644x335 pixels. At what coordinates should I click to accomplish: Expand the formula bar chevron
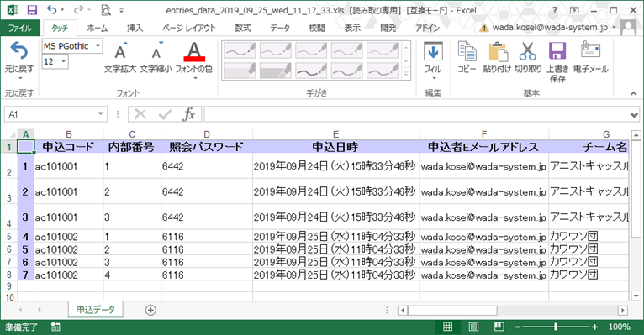click(634, 115)
